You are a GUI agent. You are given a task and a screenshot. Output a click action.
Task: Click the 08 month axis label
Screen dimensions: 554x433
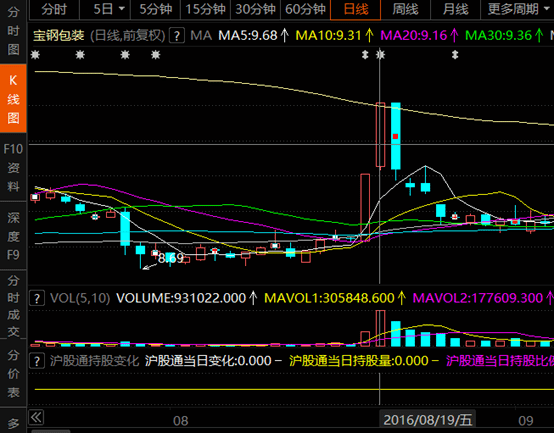pyautogui.click(x=181, y=421)
